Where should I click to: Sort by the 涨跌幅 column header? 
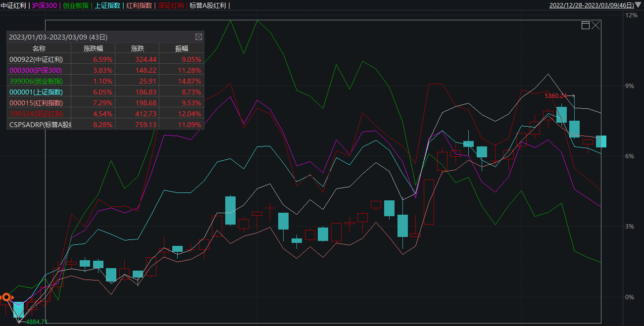point(93,48)
